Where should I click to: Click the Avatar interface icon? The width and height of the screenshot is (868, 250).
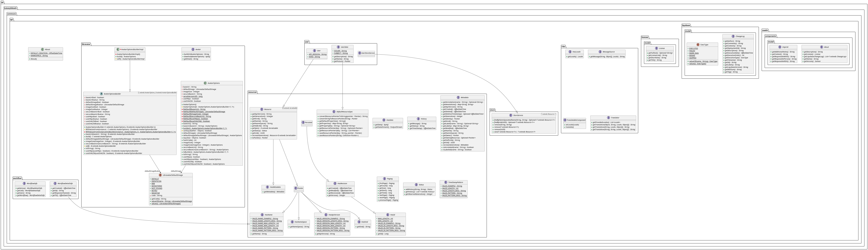coord(193,50)
